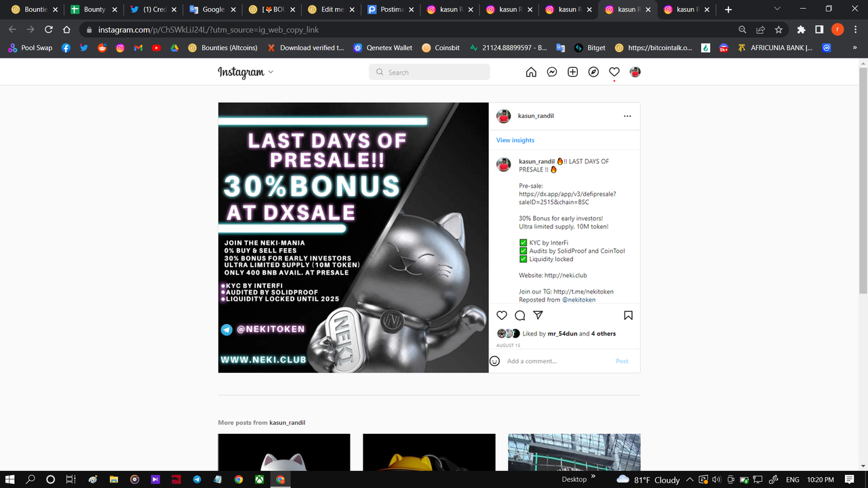The width and height of the screenshot is (868, 488).
Task: Expand the Instagram logo dropdown chevron
Action: point(271,72)
